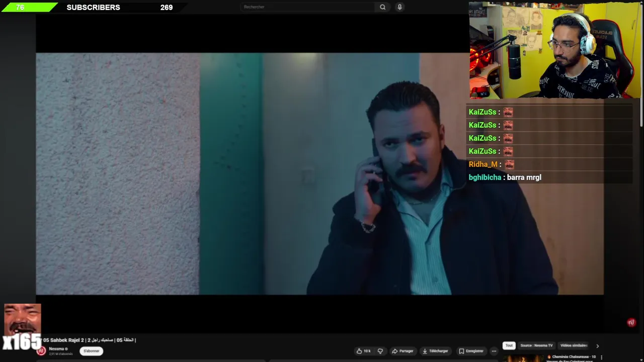Screen dimensions: 644x362
Task: Select the Source : Nessma TV chip
Action: click(x=536, y=345)
